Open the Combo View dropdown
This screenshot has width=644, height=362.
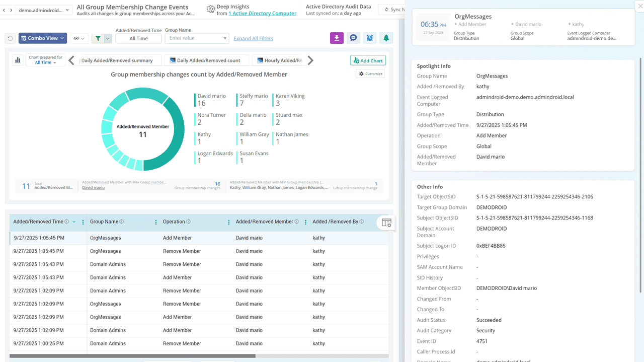43,38
